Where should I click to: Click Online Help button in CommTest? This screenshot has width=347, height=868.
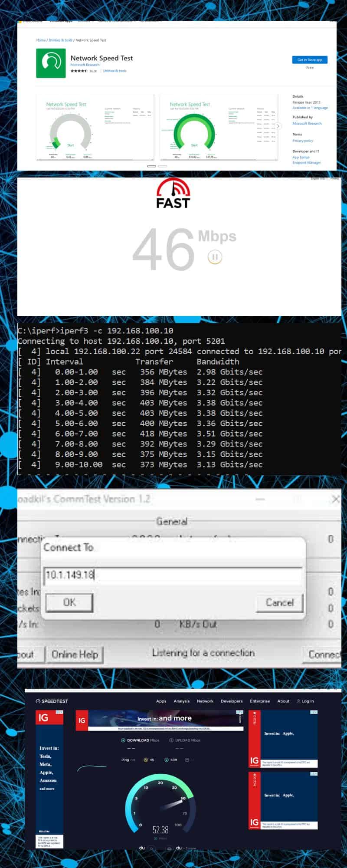pos(75,654)
